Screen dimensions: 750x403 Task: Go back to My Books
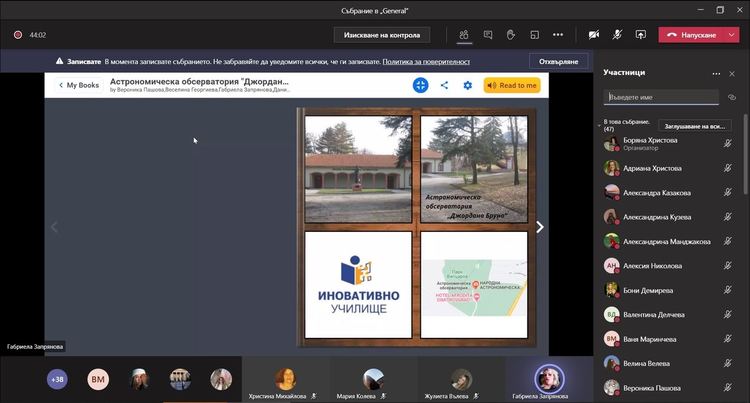point(79,85)
